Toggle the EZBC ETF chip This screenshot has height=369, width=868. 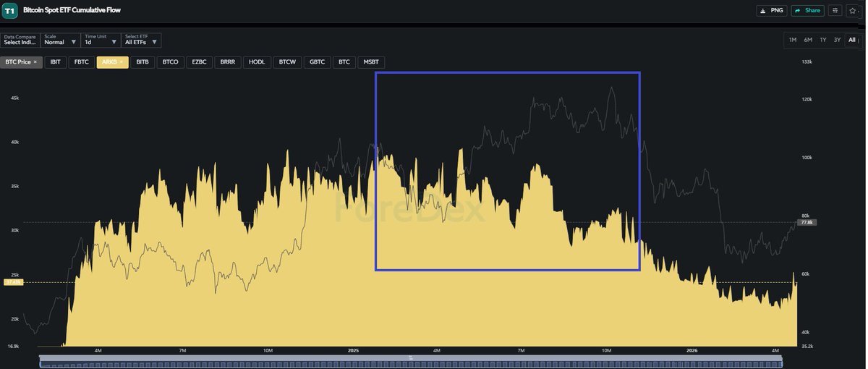tap(199, 62)
